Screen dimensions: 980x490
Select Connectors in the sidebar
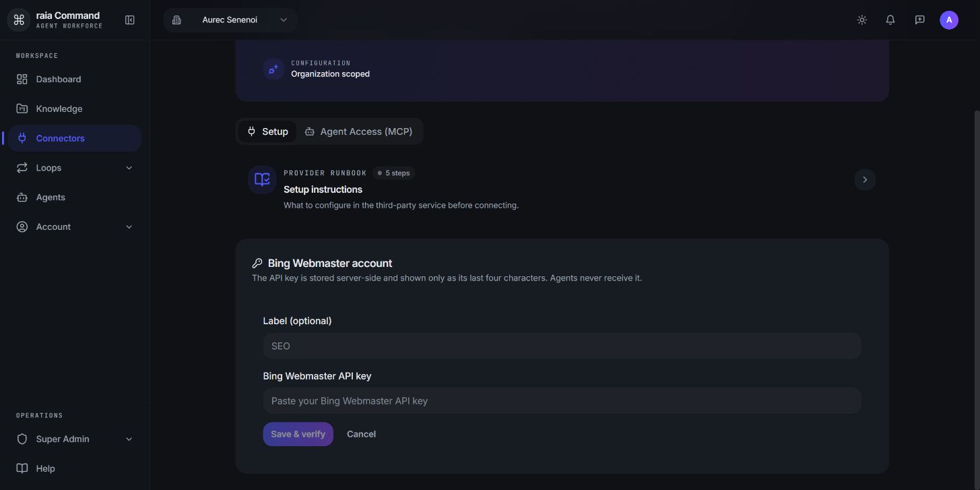tap(75, 138)
